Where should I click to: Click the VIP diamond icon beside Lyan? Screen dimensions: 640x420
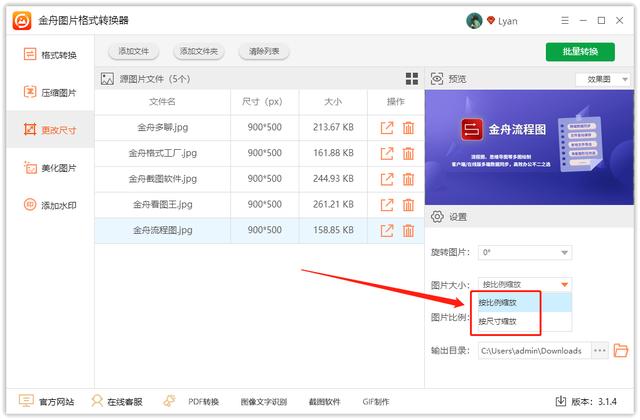point(491,20)
